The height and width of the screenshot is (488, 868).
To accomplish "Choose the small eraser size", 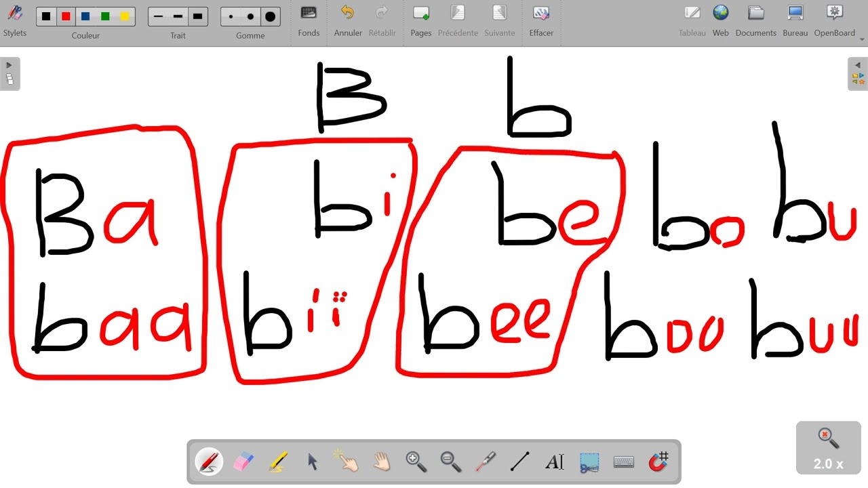I will (x=231, y=16).
